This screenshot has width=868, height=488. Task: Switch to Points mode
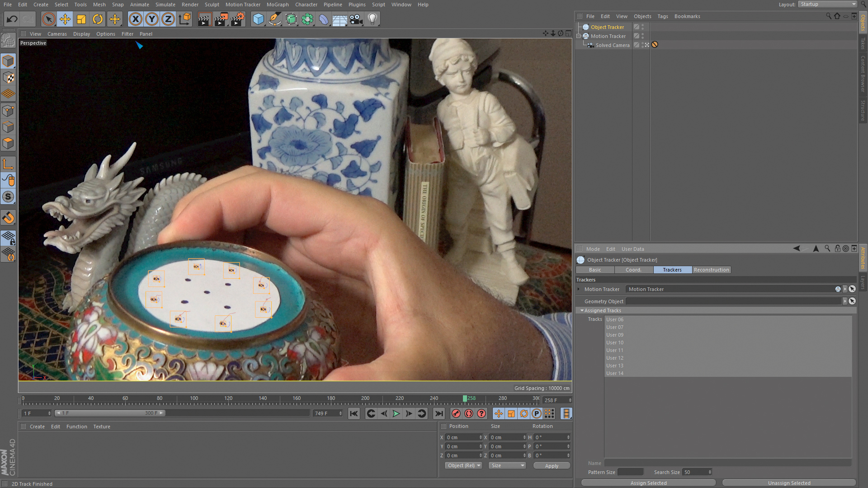(8, 111)
